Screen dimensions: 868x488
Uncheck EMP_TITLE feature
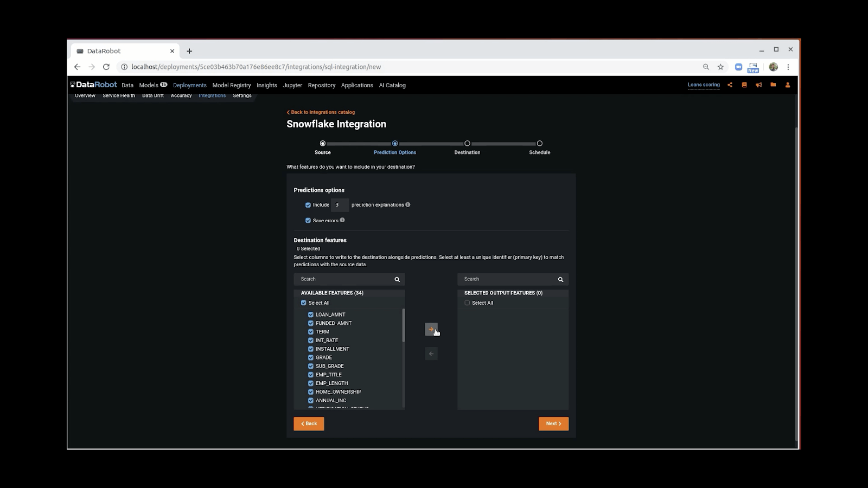311,375
